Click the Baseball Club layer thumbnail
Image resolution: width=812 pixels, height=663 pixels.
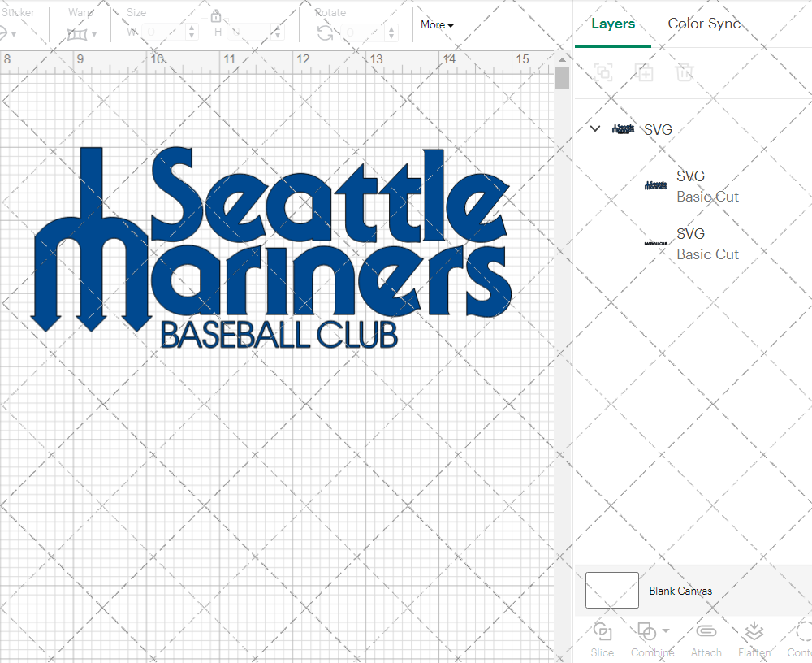[x=655, y=243]
